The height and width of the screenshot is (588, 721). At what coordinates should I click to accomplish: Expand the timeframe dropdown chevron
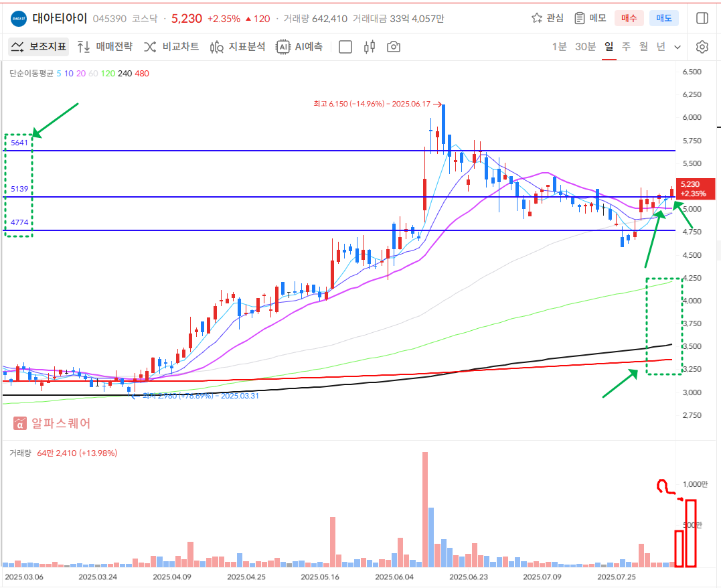677,47
